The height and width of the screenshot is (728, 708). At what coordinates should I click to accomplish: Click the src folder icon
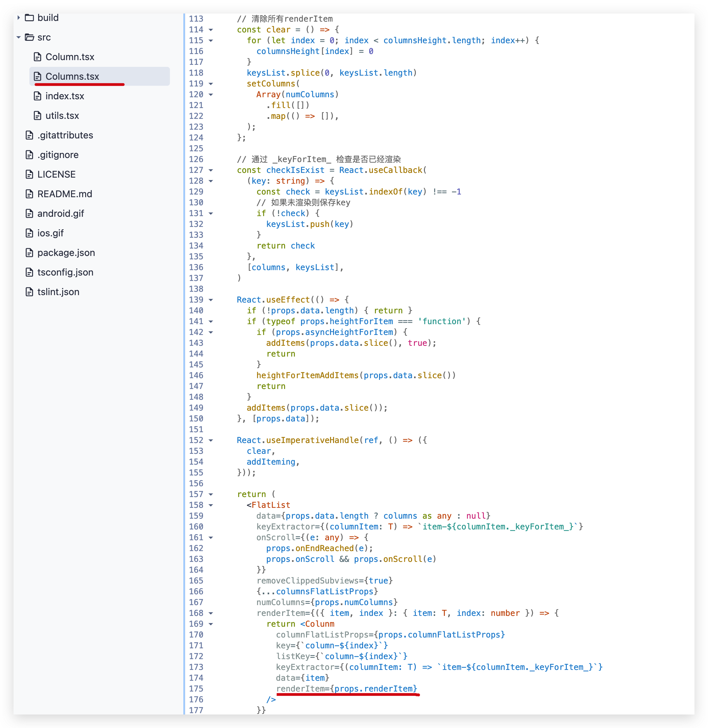(29, 37)
